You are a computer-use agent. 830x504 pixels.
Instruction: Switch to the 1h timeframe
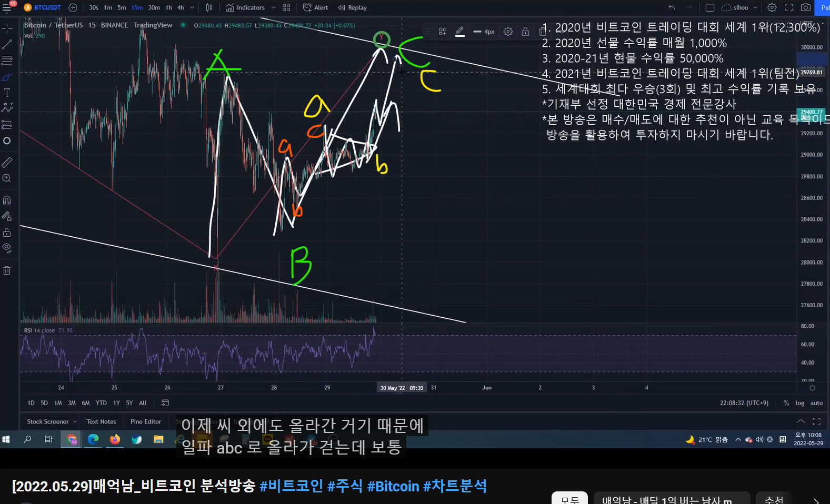pos(168,7)
